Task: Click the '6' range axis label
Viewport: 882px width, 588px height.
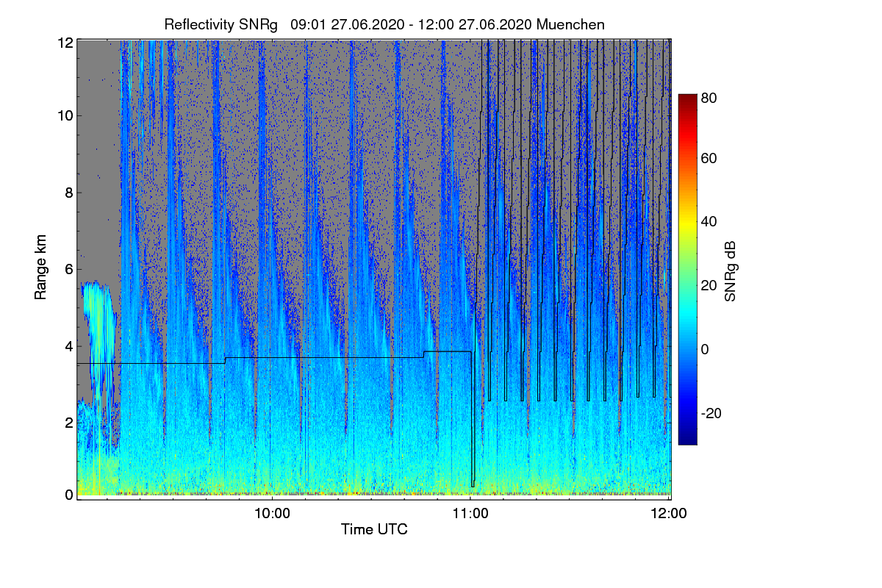Action: [69, 270]
